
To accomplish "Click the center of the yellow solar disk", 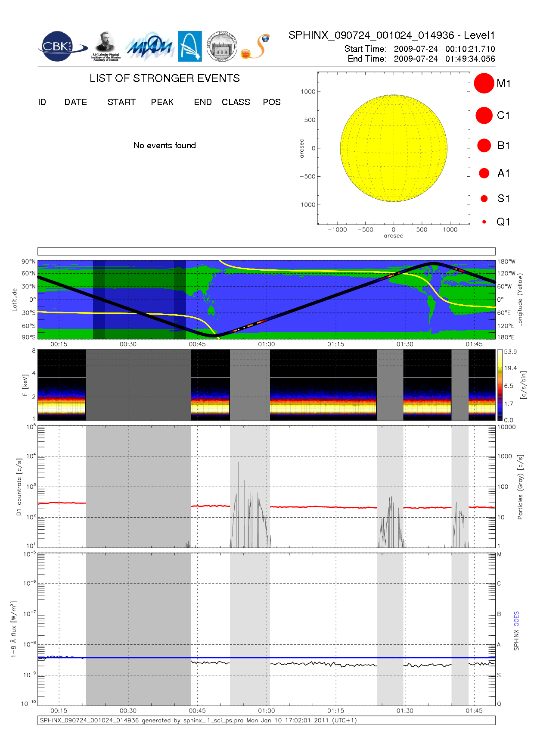I will (x=394, y=148).
